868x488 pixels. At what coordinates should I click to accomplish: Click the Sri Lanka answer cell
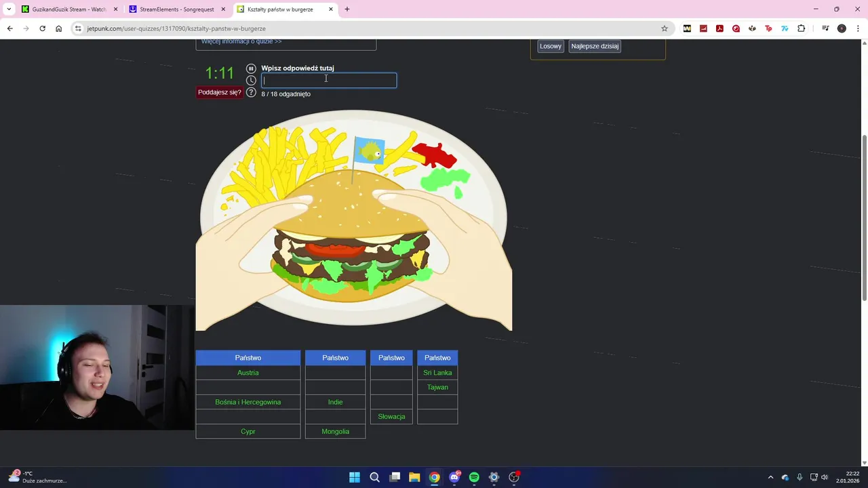[x=437, y=373]
